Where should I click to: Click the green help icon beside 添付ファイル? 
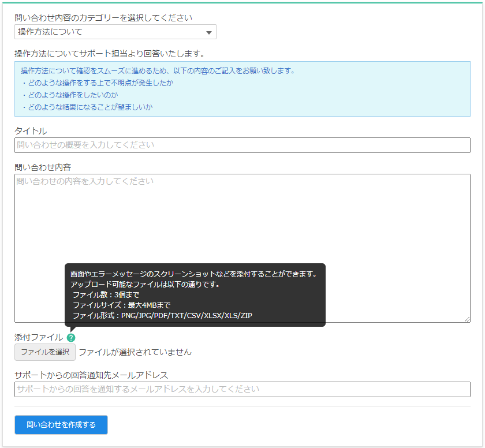pyautogui.click(x=71, y=338)
